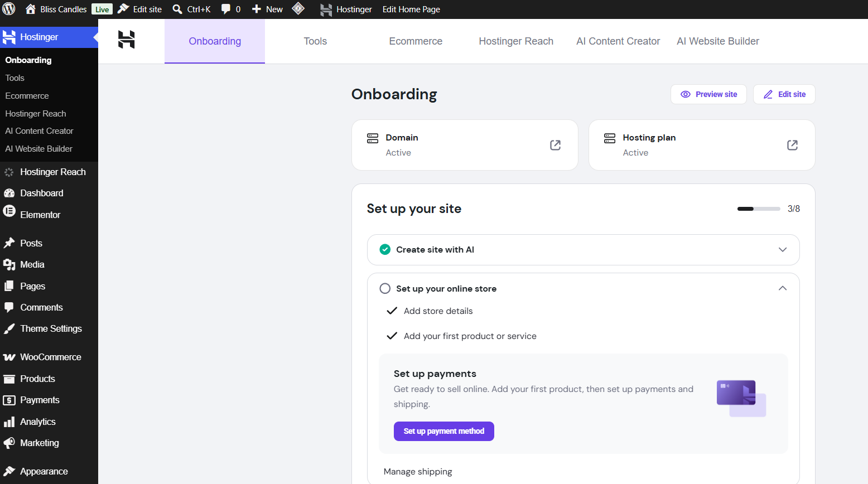Viewport: 868px width, 484px height.
Task: Click the search magnifier icon
Action: pyautogui.click(x=177, y=9)
